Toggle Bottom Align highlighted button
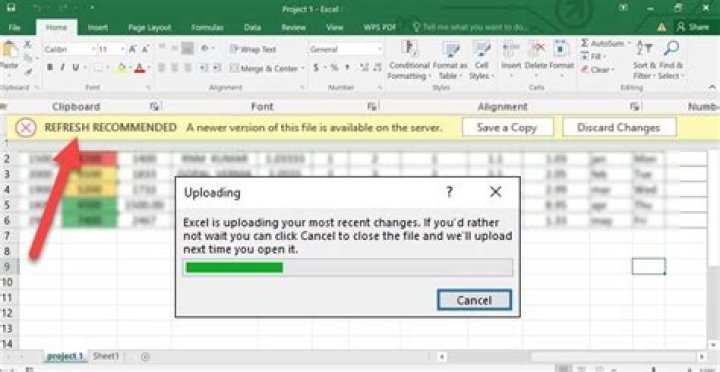The width and height of the screenshot is (720, 372). click(187, 48)
